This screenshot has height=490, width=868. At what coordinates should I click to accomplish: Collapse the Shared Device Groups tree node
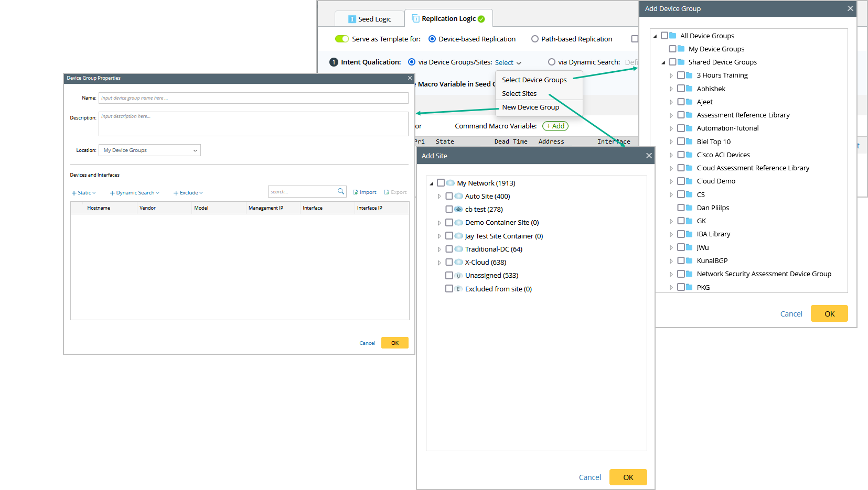coord(663,62)
